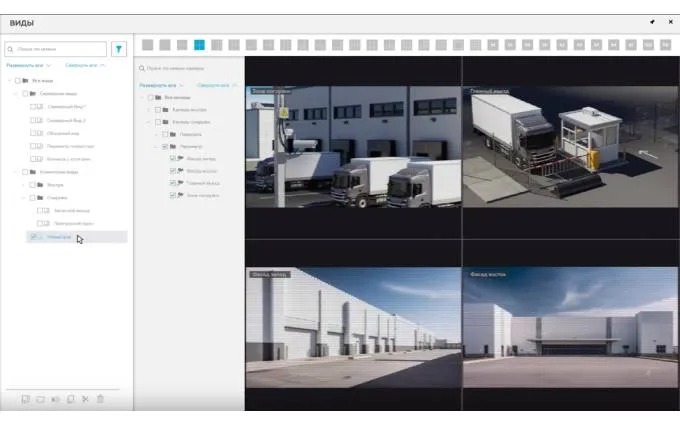Collapse the Периметр folder arrow
This screenshot has height=425, width=680.
coord(157,147)
